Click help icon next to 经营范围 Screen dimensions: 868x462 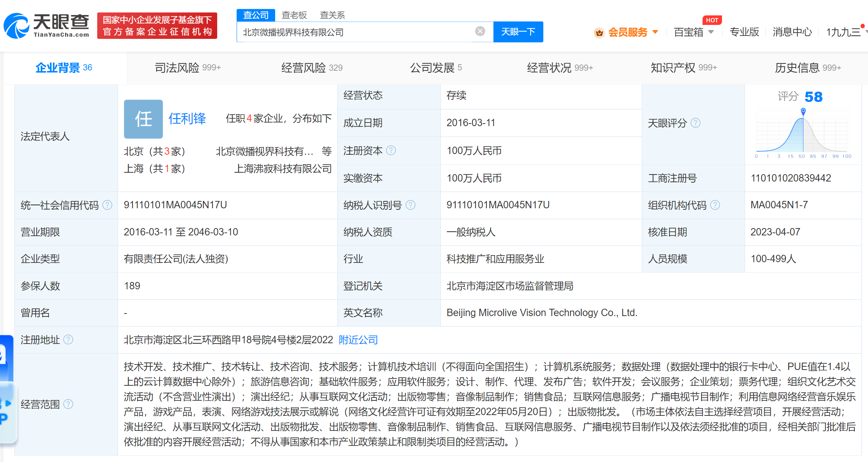68,404
